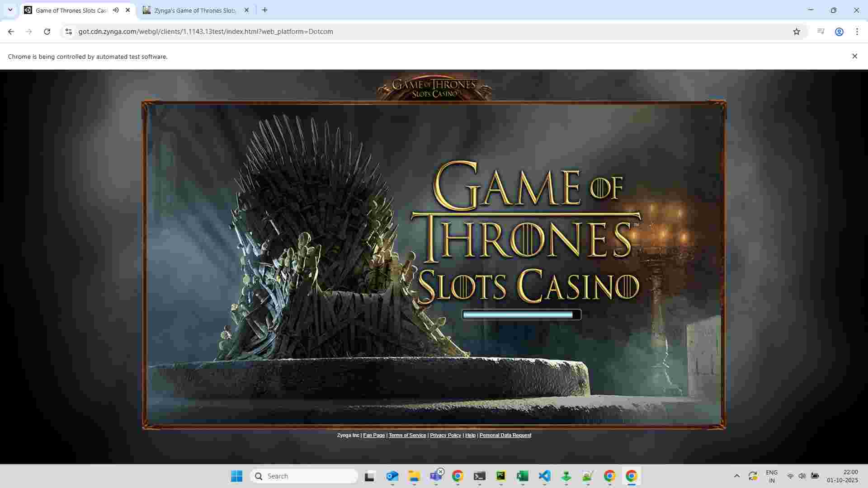868x488 pixels.
Task: Open a new tab with plus button
Action: (265, 10)
